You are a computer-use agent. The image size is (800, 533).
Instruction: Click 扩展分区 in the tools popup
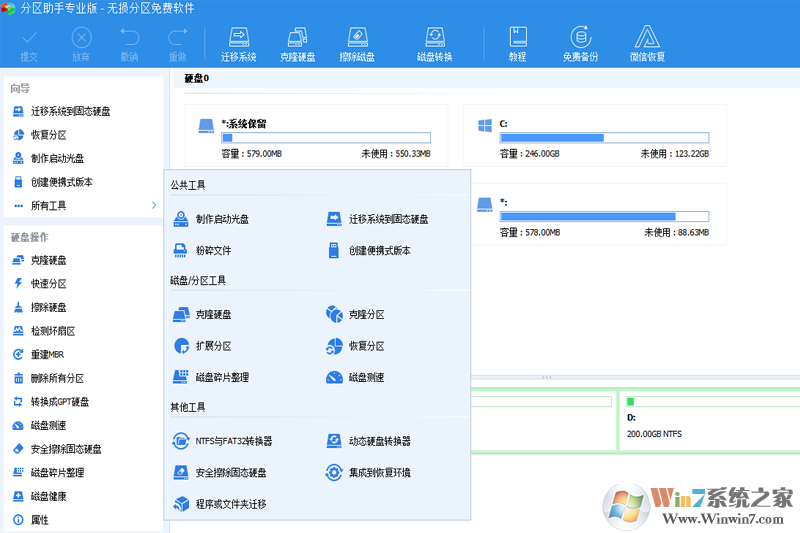(x=202, y=346)
